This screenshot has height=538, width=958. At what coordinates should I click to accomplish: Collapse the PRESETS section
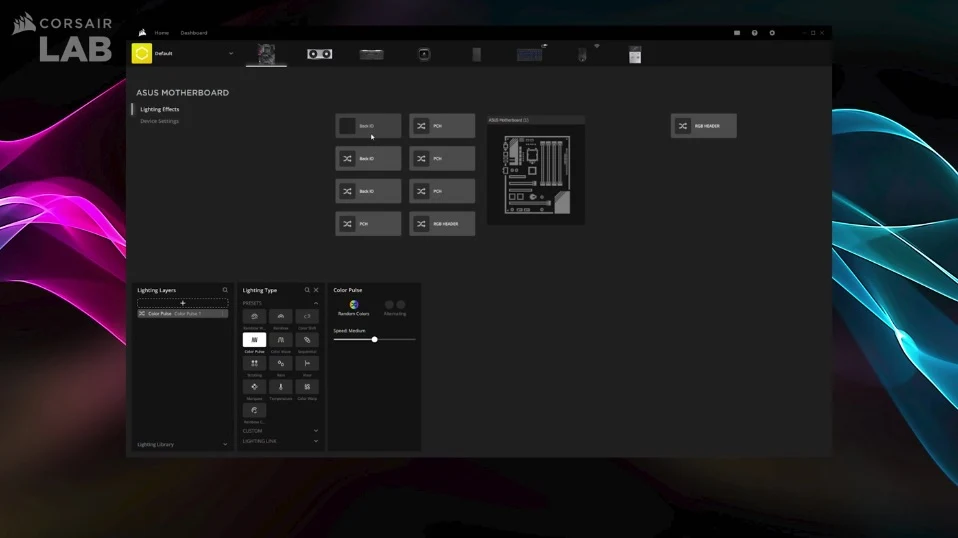[x=316, y=303]
